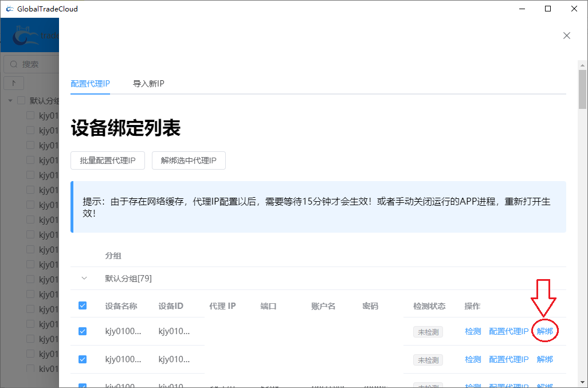Collapse the 默认分组[79] group in the table
The height and width of the screenshot is (388, 588).
pos(84,278)
